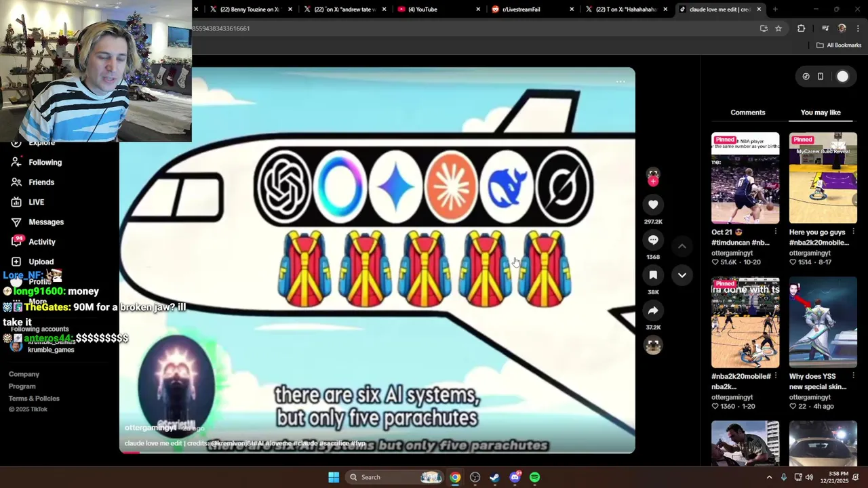Click the 297.2K likes count

653,222
